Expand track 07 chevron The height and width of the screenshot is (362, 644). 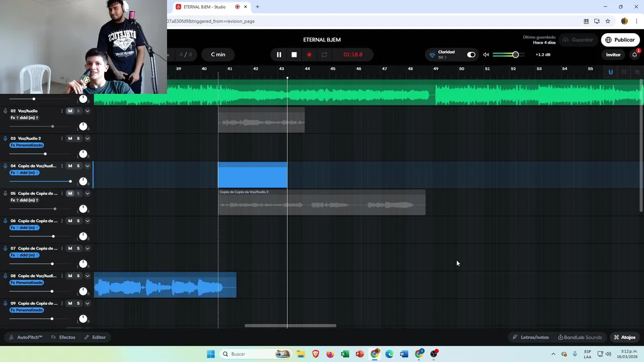click(87, 248)
